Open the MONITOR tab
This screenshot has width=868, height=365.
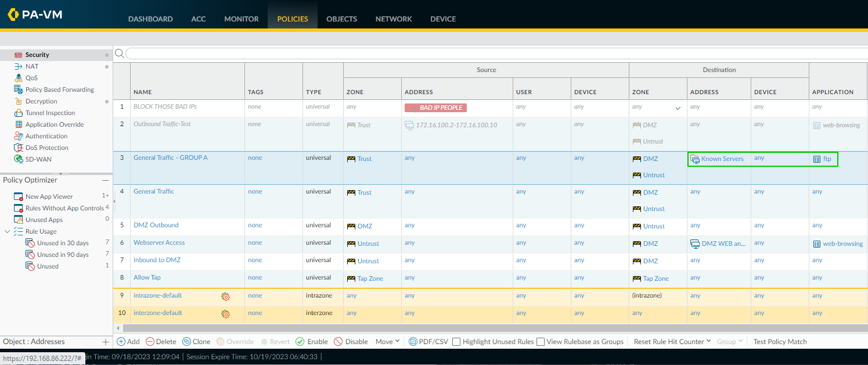coord(242,19)
